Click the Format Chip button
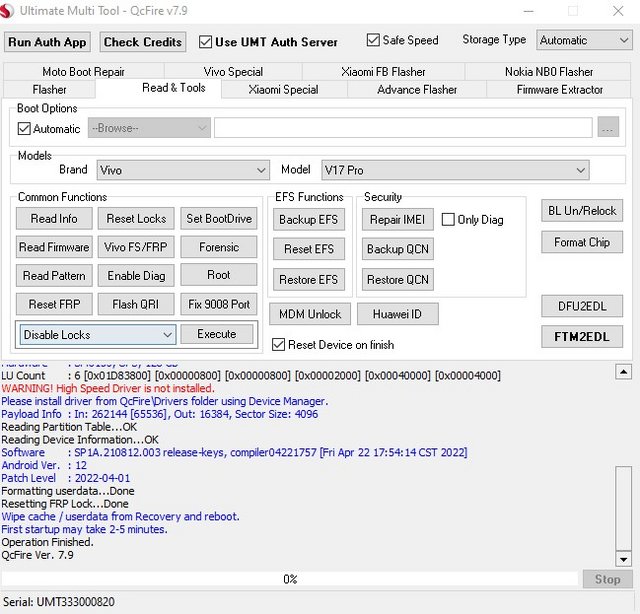 pos(582,242)
